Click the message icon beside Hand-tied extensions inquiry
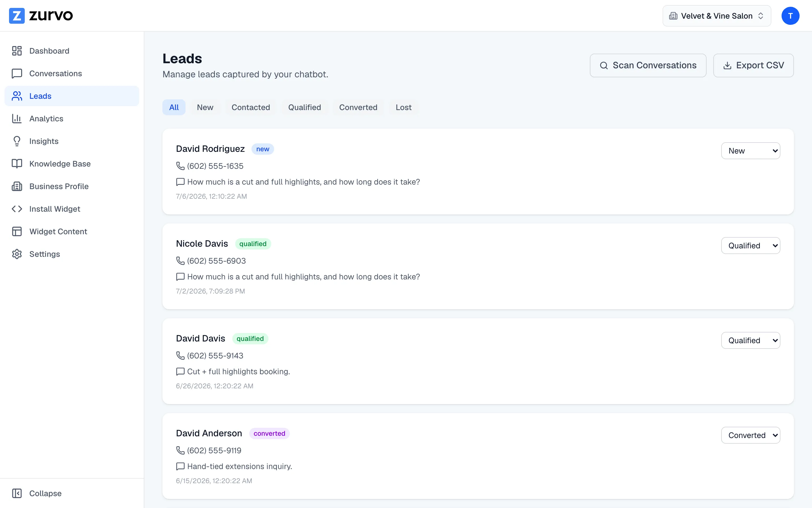The height and width of the screenshot is (508, 812). click(180, 466)
